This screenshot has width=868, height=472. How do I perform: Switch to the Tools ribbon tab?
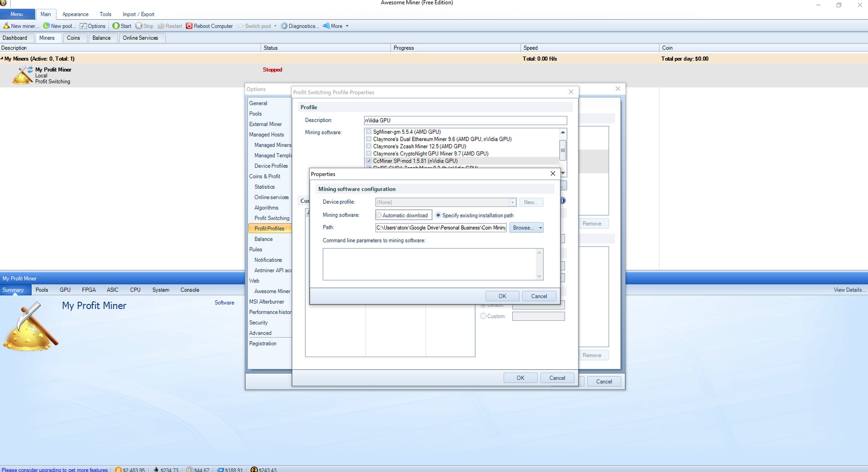pyautogui.click(x=106, y=14)
